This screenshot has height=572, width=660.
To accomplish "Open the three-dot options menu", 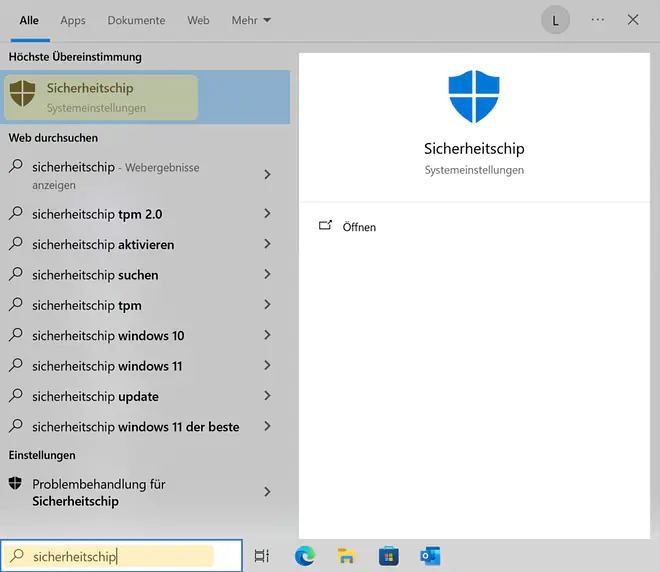I will click(597, 20).
